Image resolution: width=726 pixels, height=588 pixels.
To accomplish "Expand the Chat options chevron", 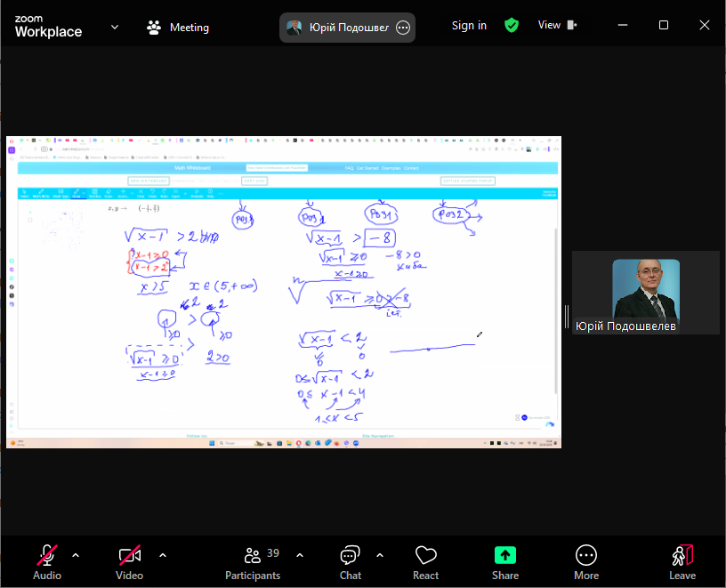I will pyautogui.click(x=380, y=555).
